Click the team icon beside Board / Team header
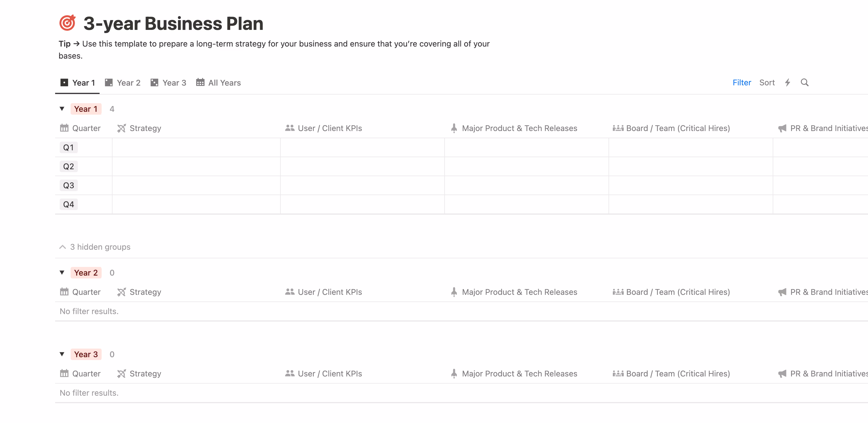The height and width of the screenshot is (423, 868). click(x=618, y=128)
